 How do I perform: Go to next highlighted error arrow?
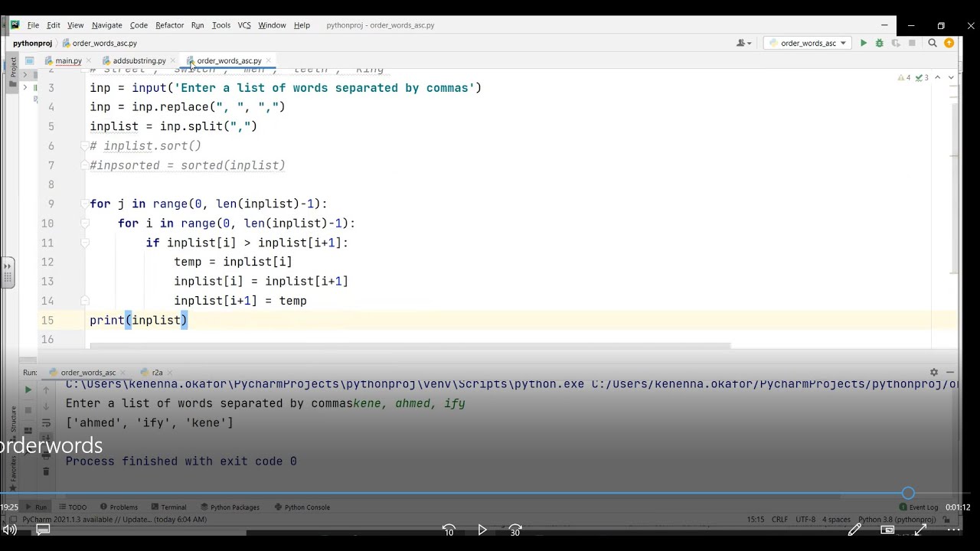coord(952,77)
